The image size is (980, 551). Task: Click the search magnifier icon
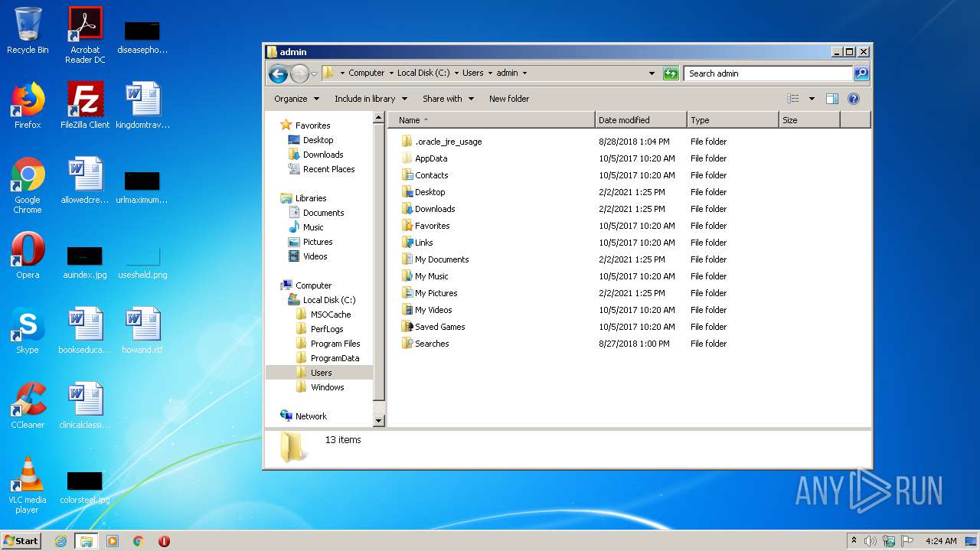coord(861,73)
